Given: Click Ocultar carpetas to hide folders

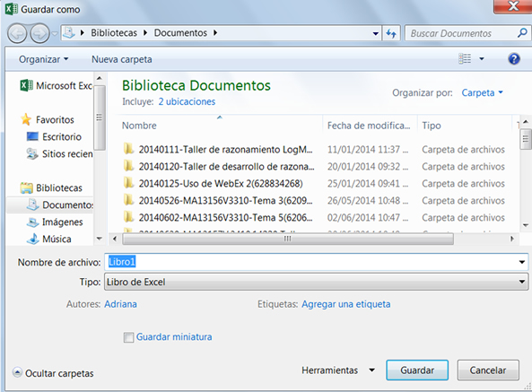Looking at the screenshot, I should [x=53, y=373].
